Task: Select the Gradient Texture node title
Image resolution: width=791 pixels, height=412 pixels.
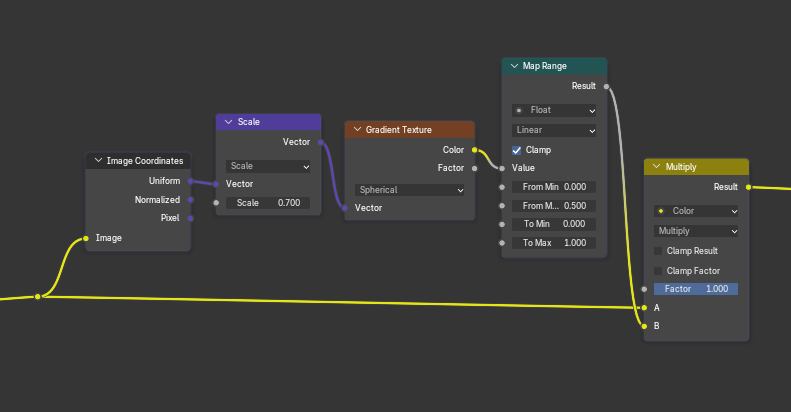Action: coord(399,130)
